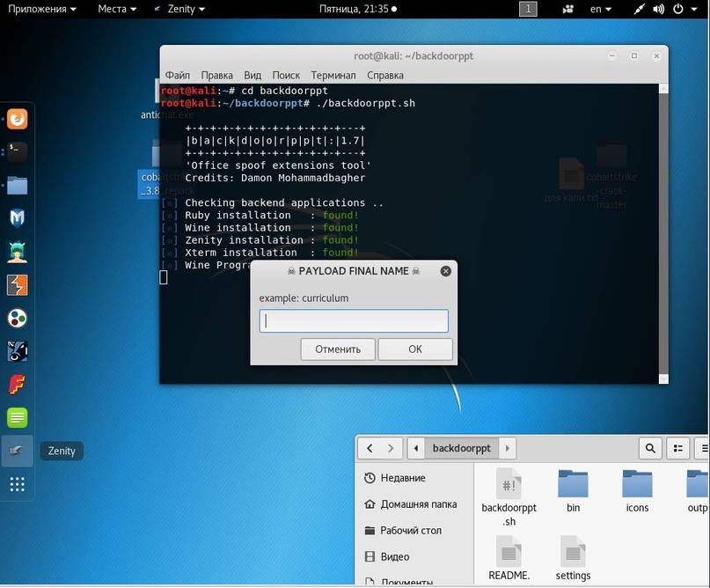Viewport: 710px width, 588px height.
Task: Click OK in payload name dialog
Action: 415,349
